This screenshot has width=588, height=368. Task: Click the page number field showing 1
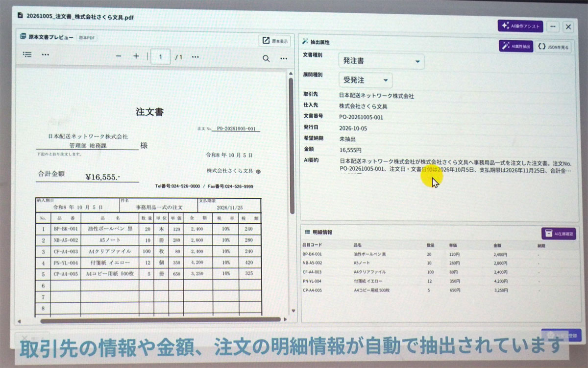point(161,57)
